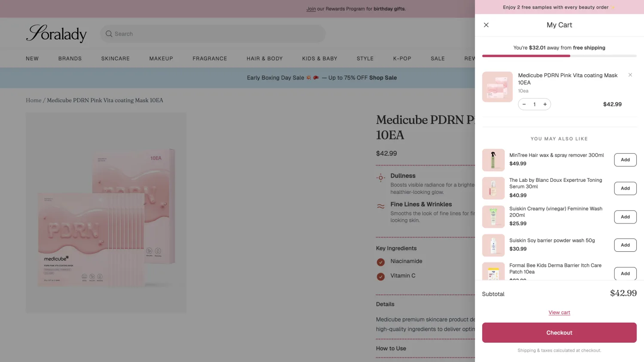The height and width of the screenshot is (362, 644).
Task: Click the Vitamin C checkmark icon
Action: point(381,277)
